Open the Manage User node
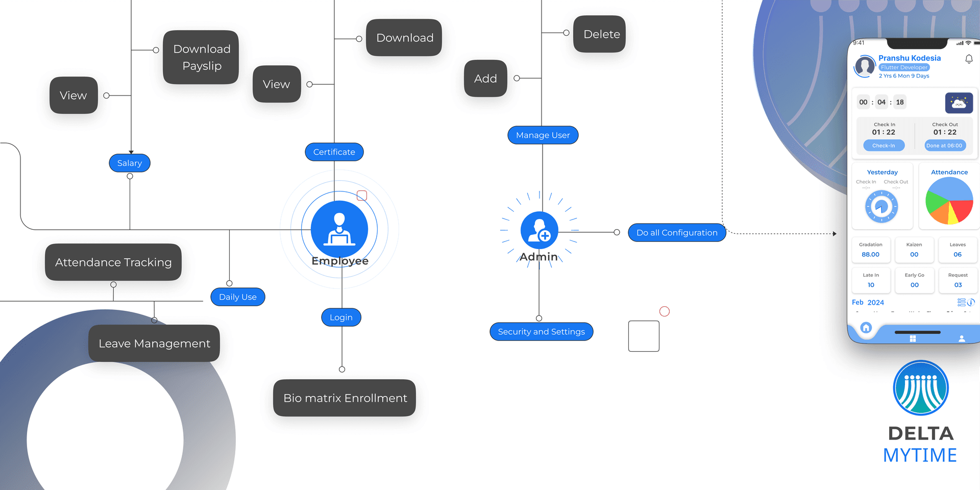 pyautogui.click(x=543, y=135)
